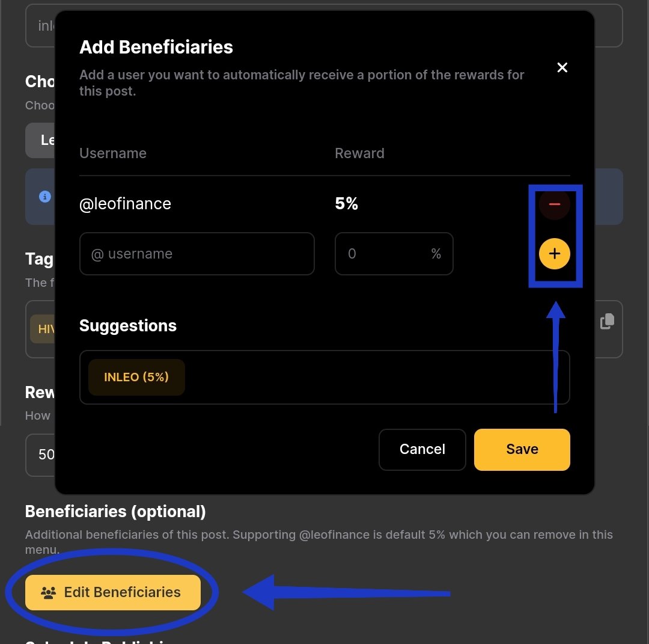
Task: Click the percent symbol in reward field
Action: (x=436, y=254)
